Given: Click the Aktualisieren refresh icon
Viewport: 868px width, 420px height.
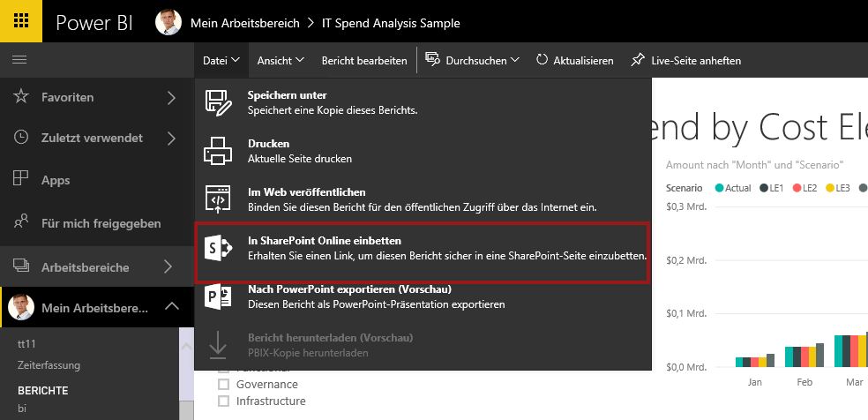Looking at the screenshot, I should click(x=542, y=60).
